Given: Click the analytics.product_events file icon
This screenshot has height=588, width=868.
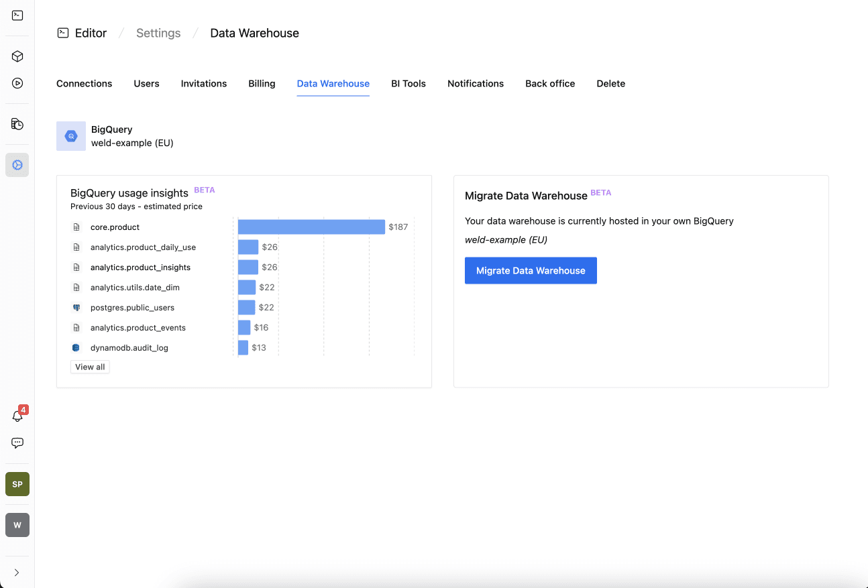Looking at the screenshot, I should click(76, 328).
